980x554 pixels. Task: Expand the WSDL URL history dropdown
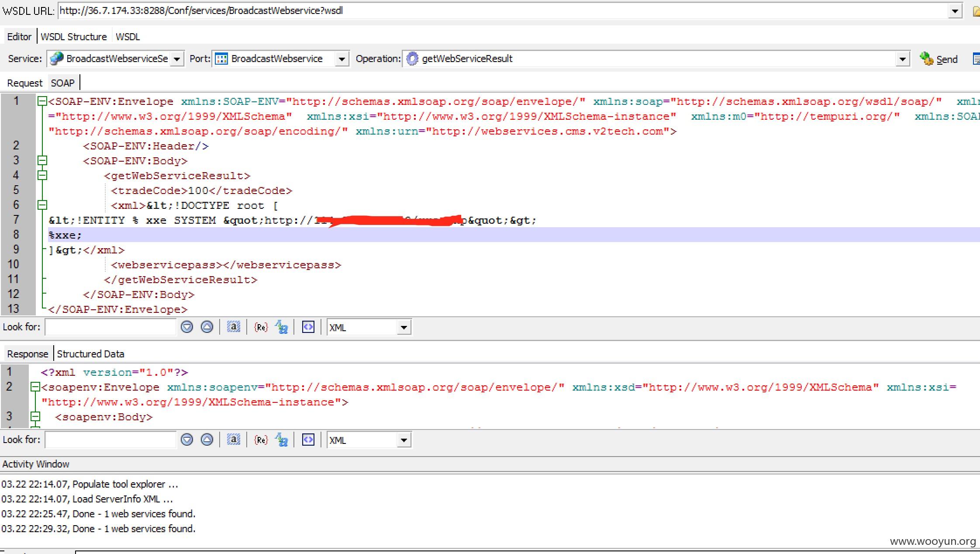coord(955,11)
